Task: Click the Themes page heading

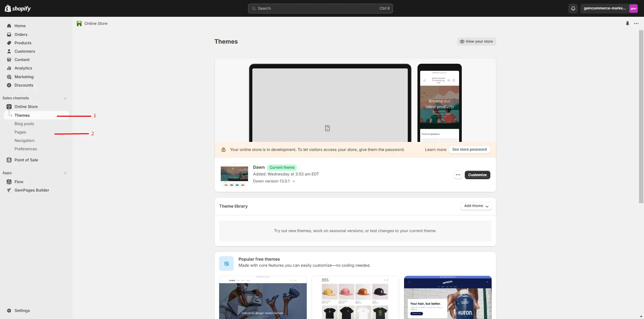Action: point(226,42)
